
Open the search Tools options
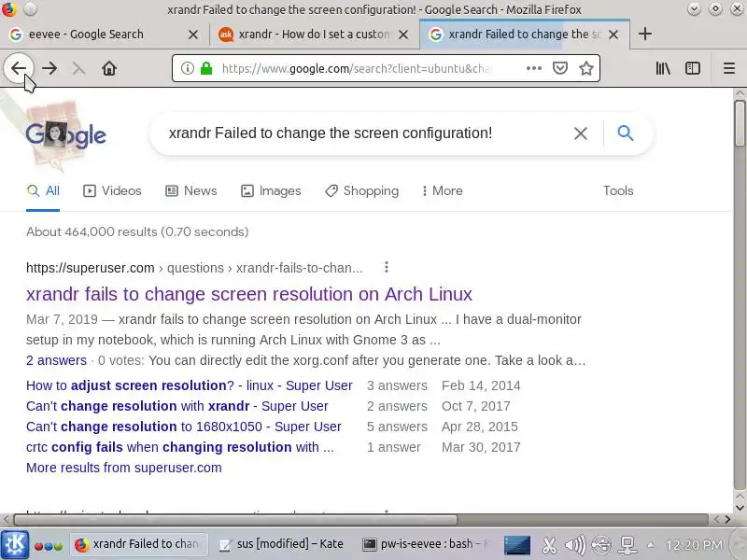[x=618, y=191]
